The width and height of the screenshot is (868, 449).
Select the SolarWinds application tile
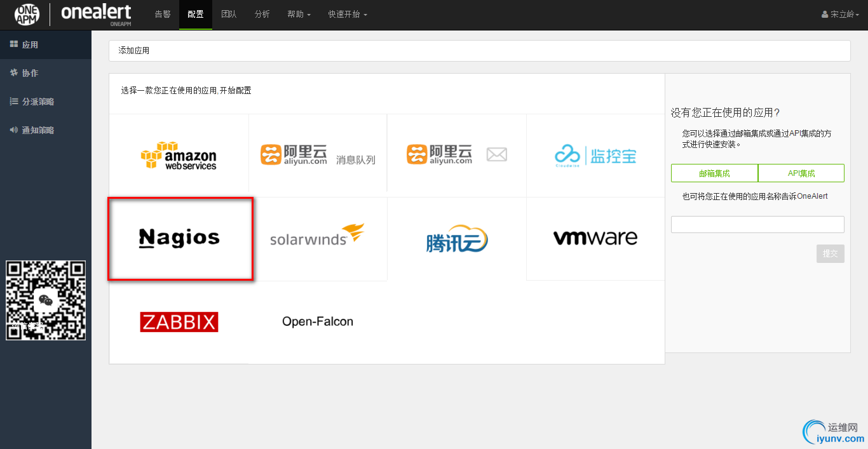pyautogui.click(x=318, y=238)
